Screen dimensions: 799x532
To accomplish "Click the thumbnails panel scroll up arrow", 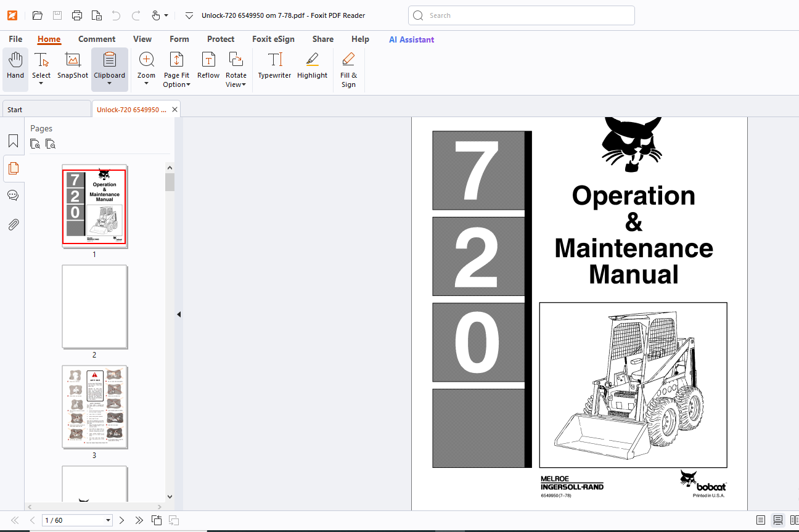I will point(170,166).
